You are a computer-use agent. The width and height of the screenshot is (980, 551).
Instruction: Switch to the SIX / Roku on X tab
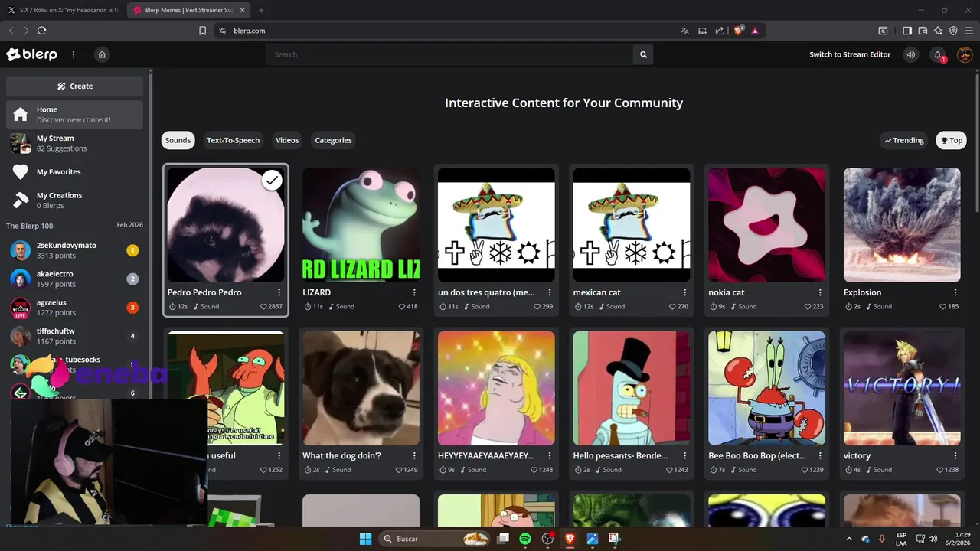click(64, 10)
